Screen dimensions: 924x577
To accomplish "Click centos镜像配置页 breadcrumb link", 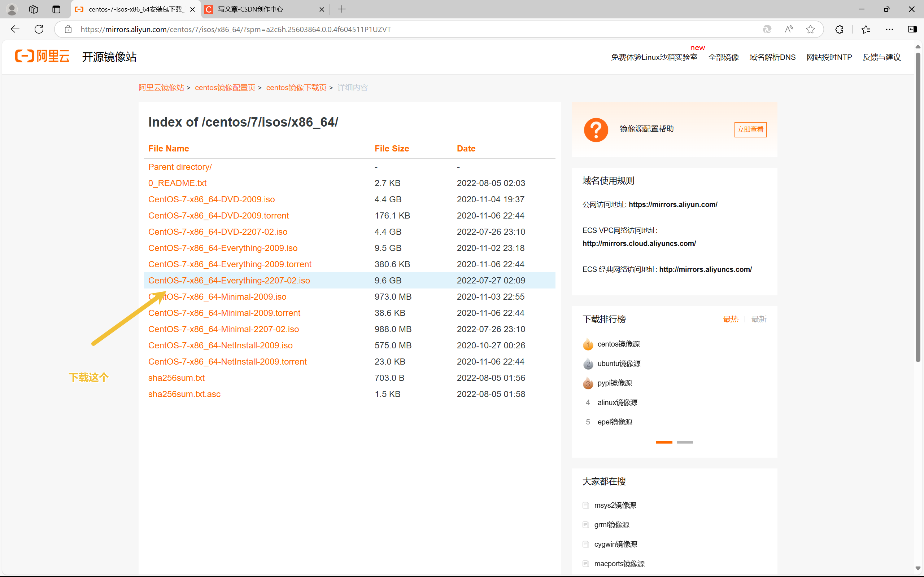I will tap(225, 87).
